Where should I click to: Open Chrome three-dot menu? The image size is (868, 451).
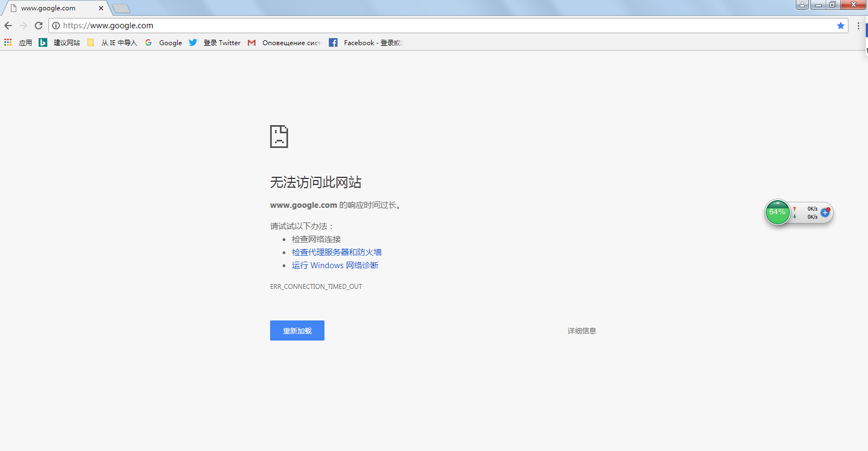tap(858, 26)
